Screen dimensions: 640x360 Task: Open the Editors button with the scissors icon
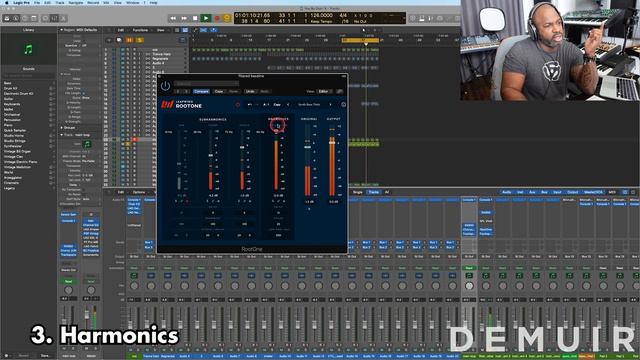(63, 18)
